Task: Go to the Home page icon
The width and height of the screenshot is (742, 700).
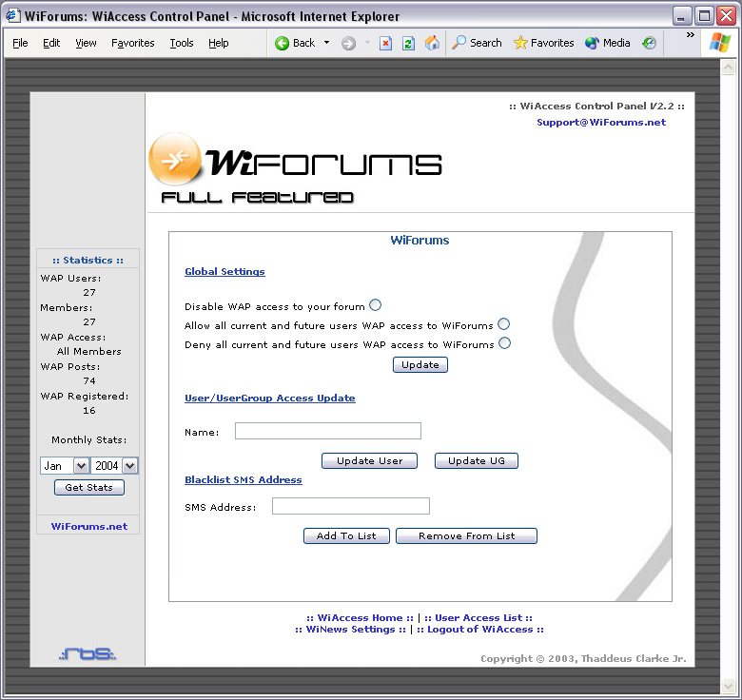Action: [432, 43]
